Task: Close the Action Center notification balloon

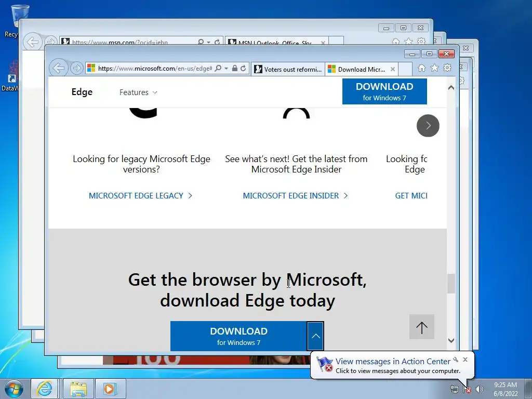Action: pos(465,360)
